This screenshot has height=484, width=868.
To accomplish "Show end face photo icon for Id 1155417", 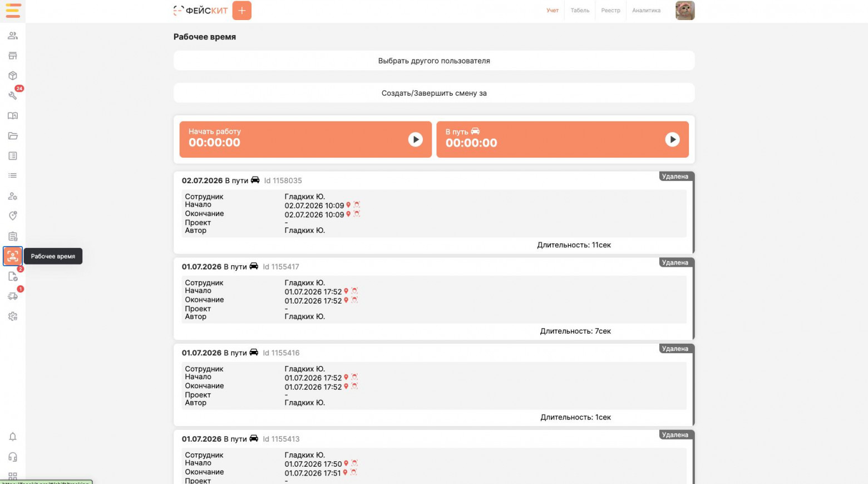I will pyautogui.click(x=354, y=300).
